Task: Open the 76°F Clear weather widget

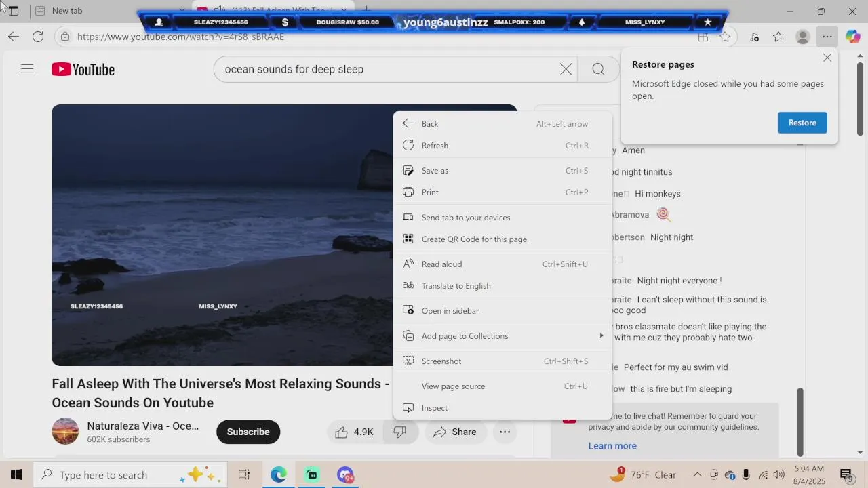Action: point(643,474)
